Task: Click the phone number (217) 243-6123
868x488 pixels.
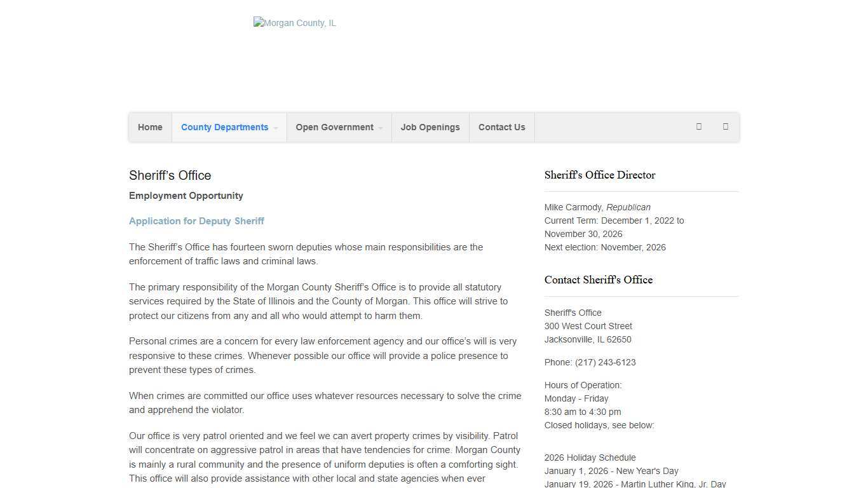Action: (x=605, y=362)
